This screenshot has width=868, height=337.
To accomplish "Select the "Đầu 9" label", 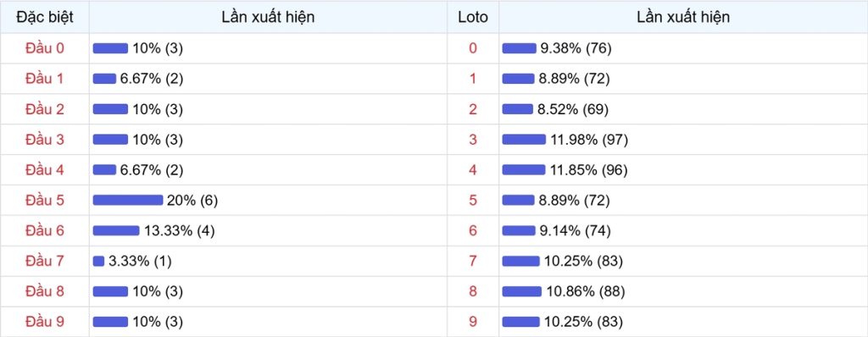I will 45,322.
